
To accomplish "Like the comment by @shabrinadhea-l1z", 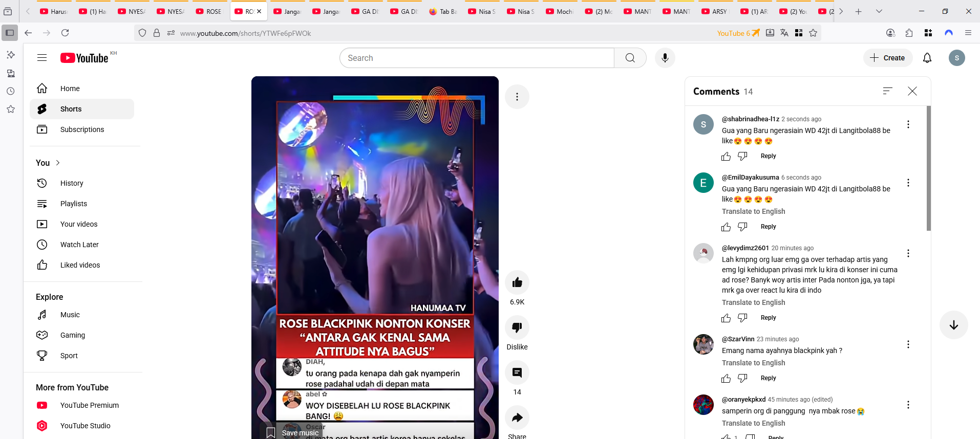I will [x=726, y=156].
